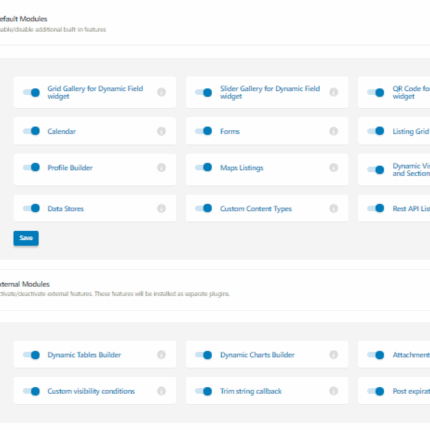Toggle off the Forms module
This screenshot has width=430, height=430.
pos(204,131)
